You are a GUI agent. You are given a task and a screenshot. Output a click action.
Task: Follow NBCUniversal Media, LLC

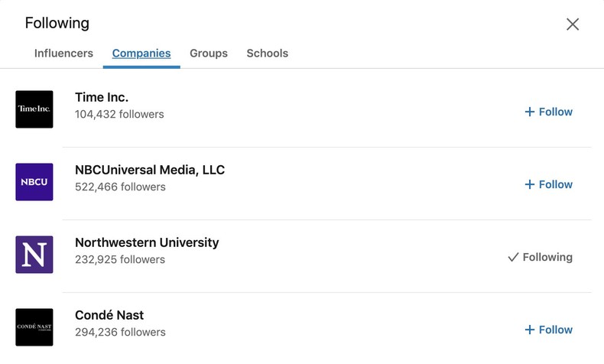548,184
